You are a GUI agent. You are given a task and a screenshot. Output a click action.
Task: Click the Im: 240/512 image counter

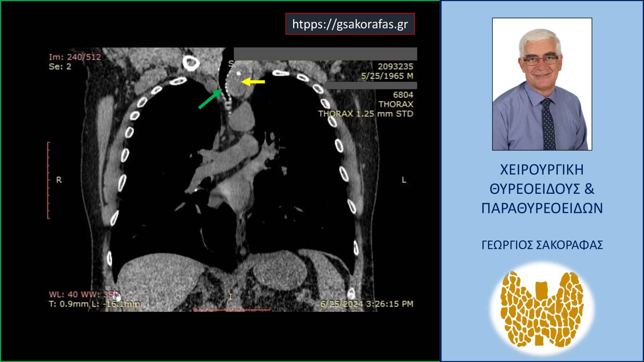tap(75, 57)
